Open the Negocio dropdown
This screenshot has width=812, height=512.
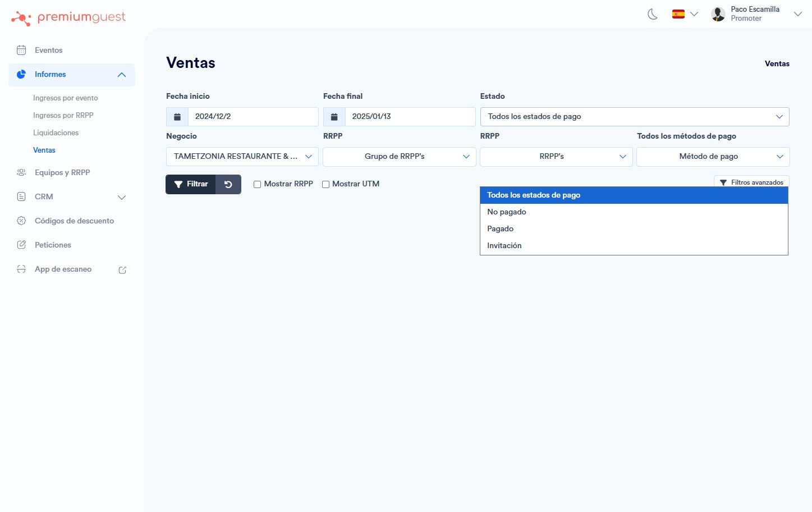[x=242, y=157]
